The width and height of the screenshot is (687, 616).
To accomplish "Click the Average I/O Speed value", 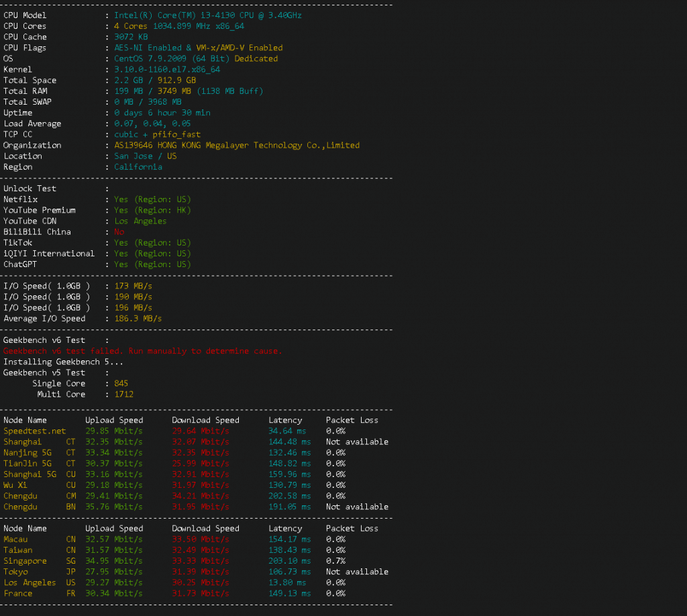I will pos(138,319).
